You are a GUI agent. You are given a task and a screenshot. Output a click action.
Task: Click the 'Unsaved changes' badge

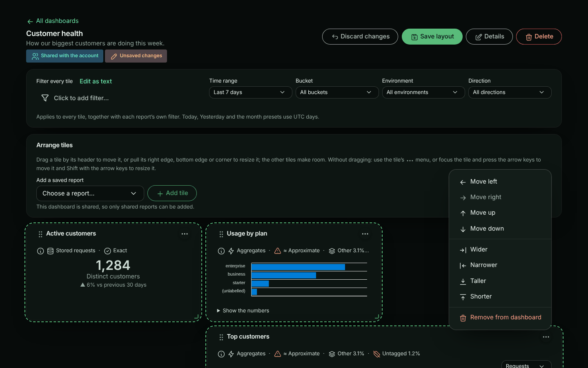click(136, 56)
